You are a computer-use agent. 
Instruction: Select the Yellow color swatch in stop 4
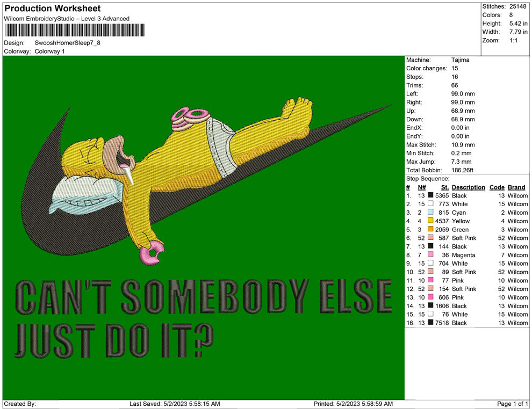click(x=430, y=221)
